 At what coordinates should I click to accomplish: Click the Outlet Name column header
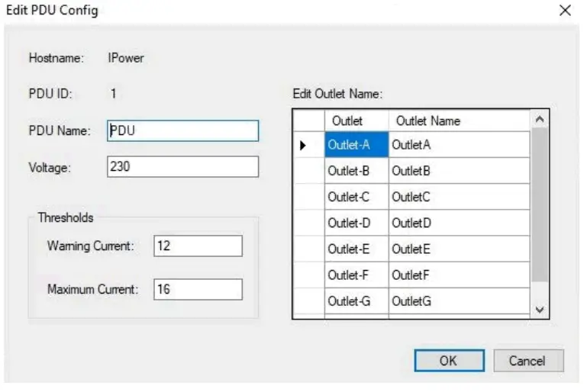[x=457, y=120]
